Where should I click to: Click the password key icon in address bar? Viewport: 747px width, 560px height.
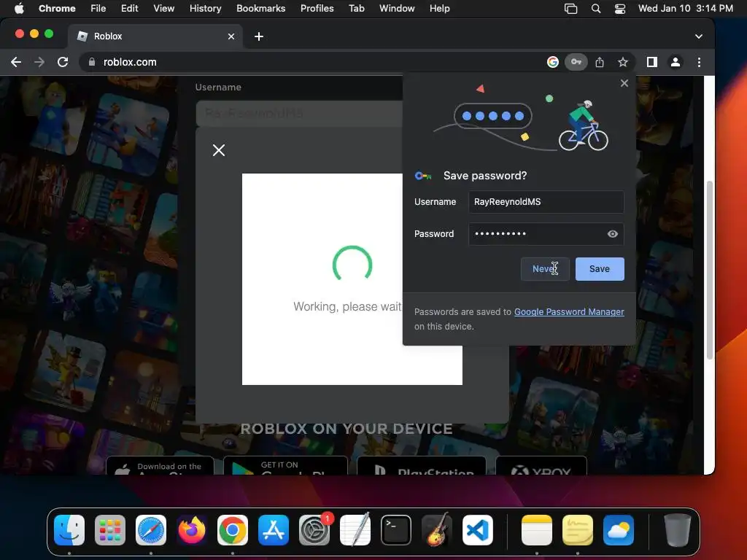576,62
